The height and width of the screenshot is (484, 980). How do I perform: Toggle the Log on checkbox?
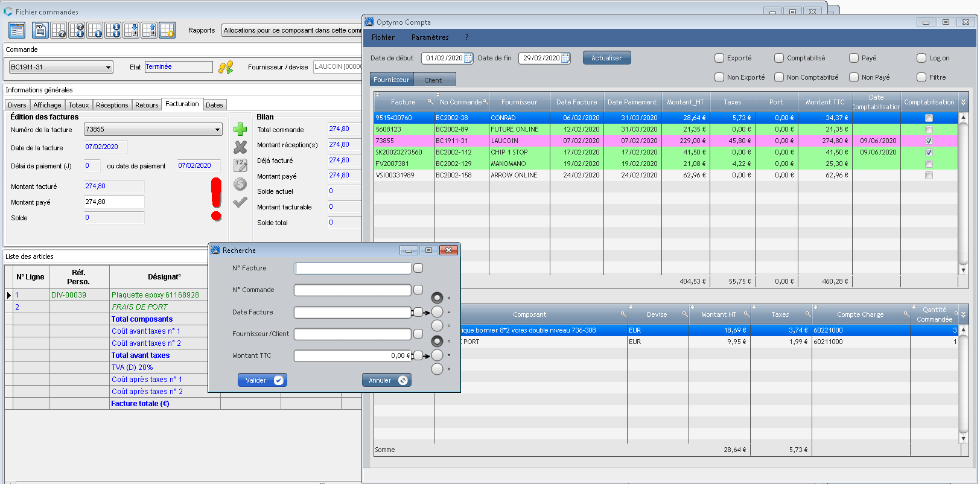click(921, 58)
